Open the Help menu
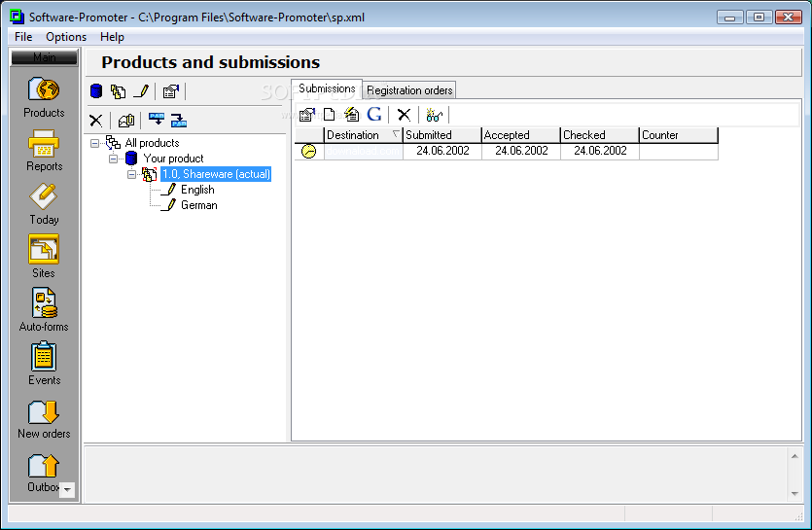The height and width of the screenshot is (530, 812). [x=112, y=37]
